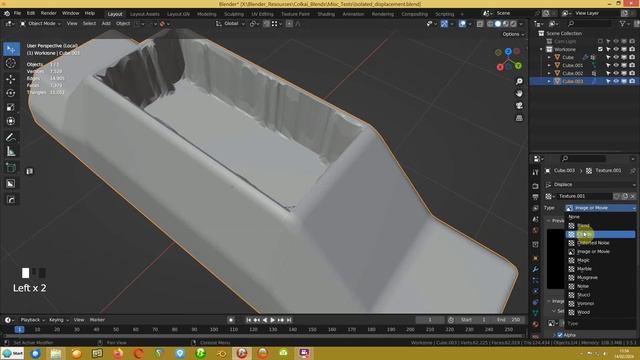
Task: Open the Physics properties tab icon
Action: [x=536, y=291]
